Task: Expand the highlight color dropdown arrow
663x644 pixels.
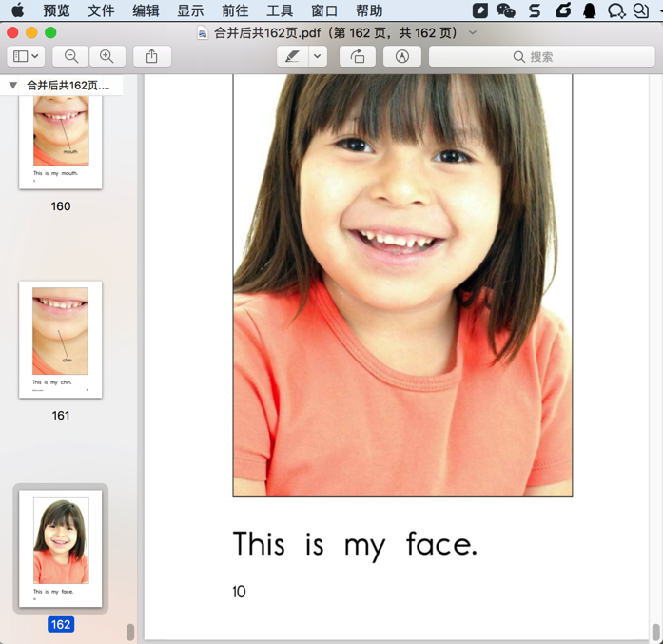Action: coord(318,57)
